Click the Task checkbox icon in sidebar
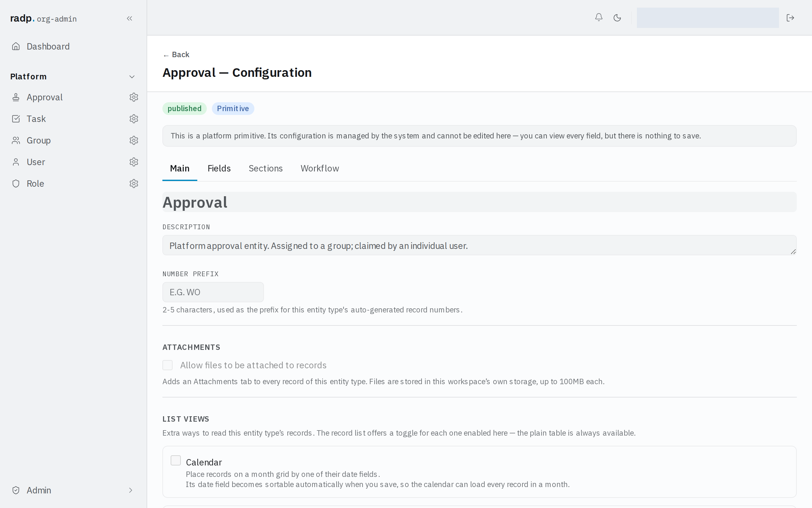 pyautogui.click(x=16, y=119)
